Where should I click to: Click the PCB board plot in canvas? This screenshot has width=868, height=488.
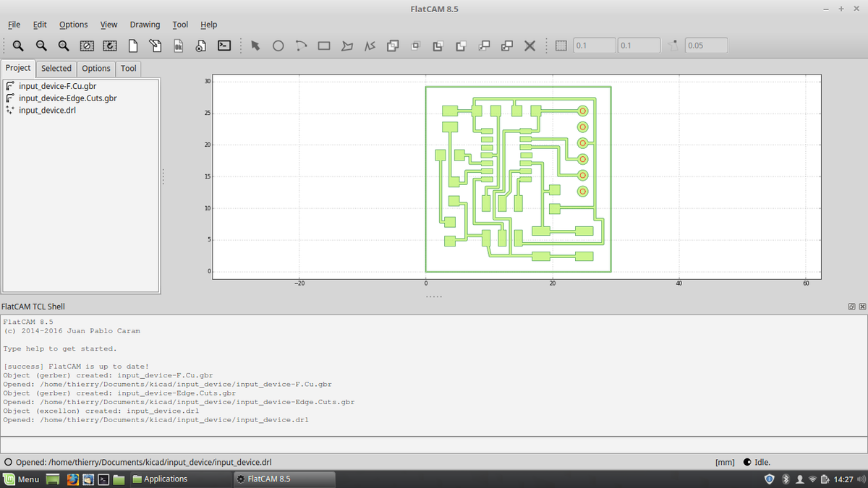tap(518, 179)
